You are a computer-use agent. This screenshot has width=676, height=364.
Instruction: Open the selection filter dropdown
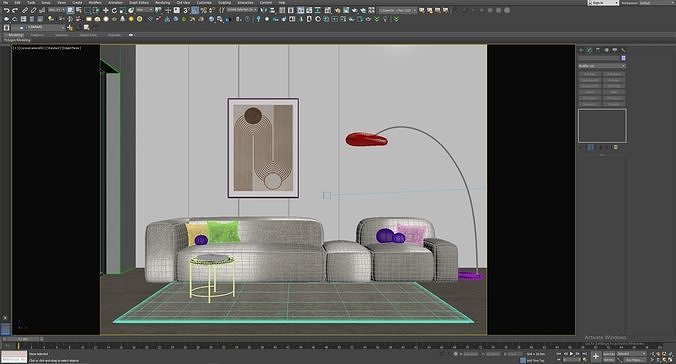pos(56,10)
